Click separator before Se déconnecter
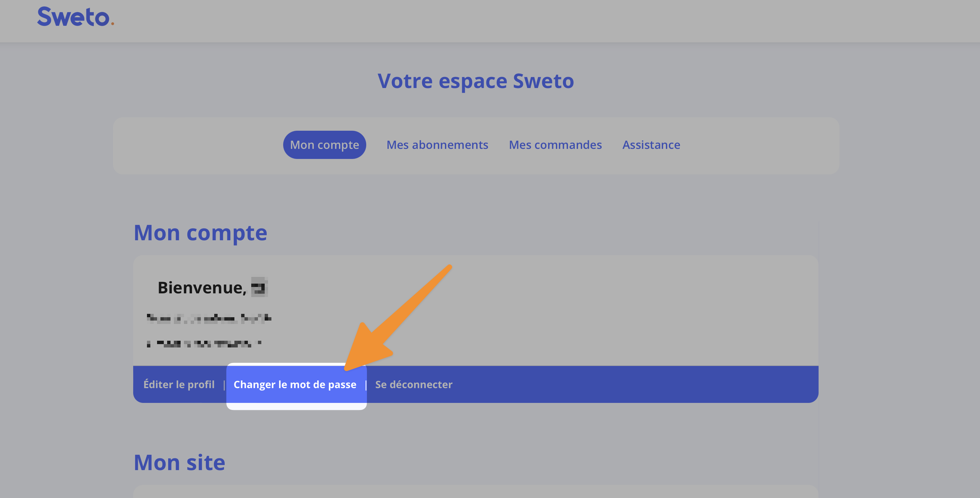Screen dimensions: 980x498 (366, 385)
